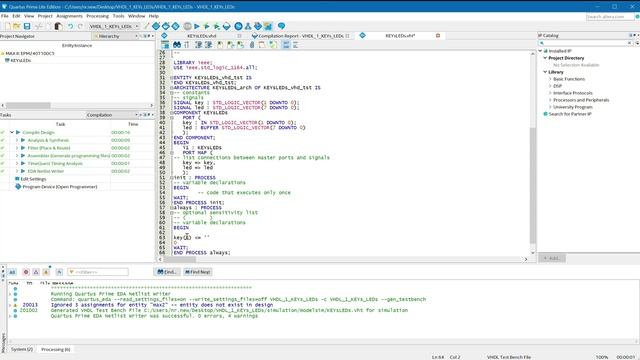Click the binoculars Find icon in the editor toolbar
Viewport: 640px width, 360px height.
(177, 44)
